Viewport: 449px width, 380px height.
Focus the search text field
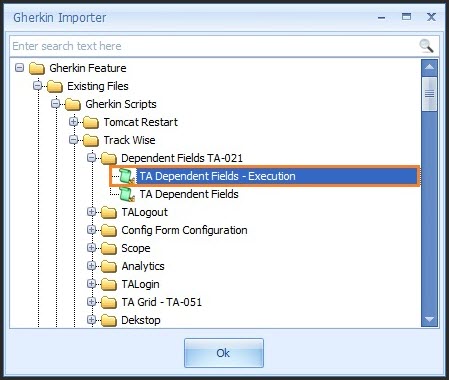click(x=213, y=46)
